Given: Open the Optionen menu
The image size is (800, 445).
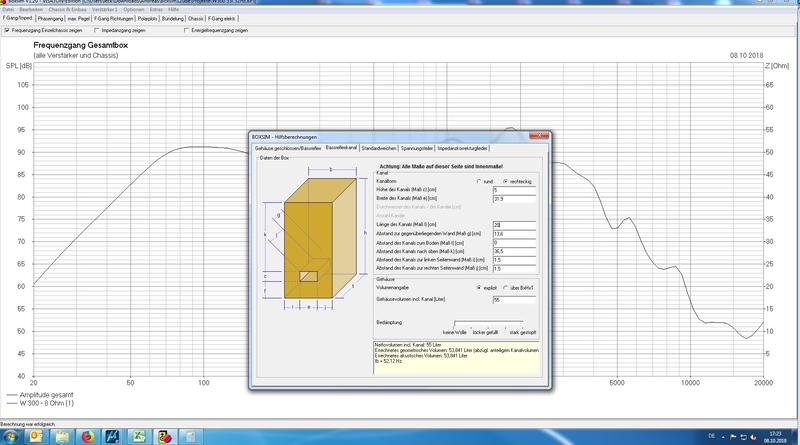Looking at the screenshot, I should point(135,9).
